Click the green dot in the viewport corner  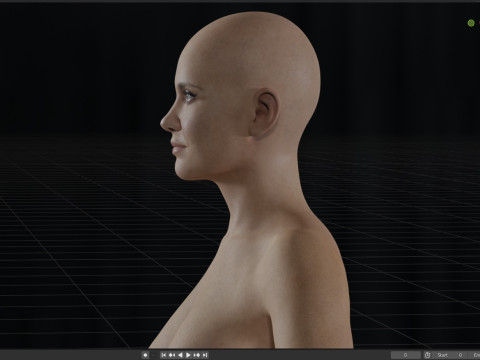click(471, 23)
